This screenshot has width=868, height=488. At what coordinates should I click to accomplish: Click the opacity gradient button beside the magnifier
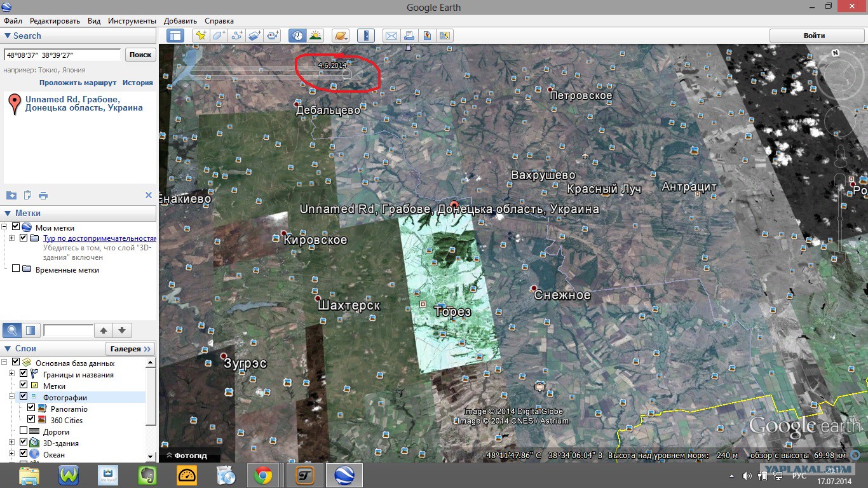pos(31,330)
